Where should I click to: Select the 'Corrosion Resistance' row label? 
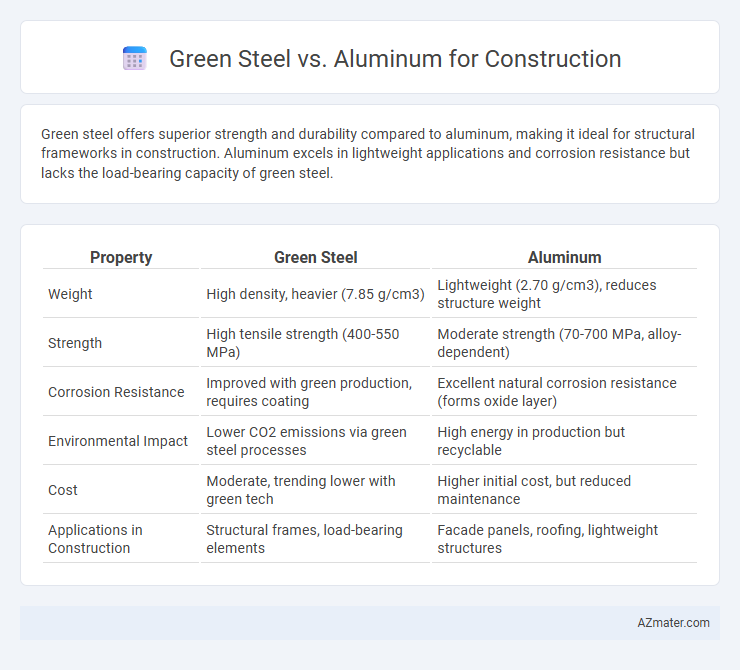pos(116,392)
